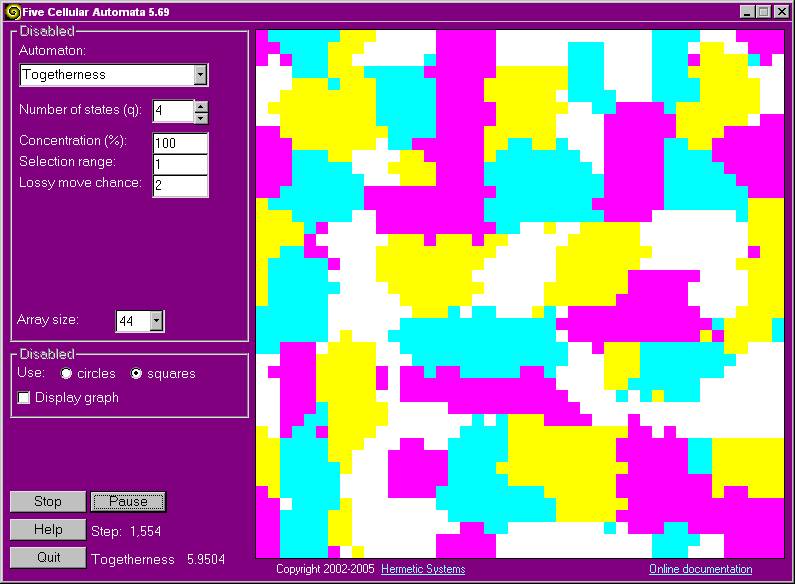This screenshot has height=584, width=795.
Task: Click the app icon in title bar
Action: tap(13, 12)
